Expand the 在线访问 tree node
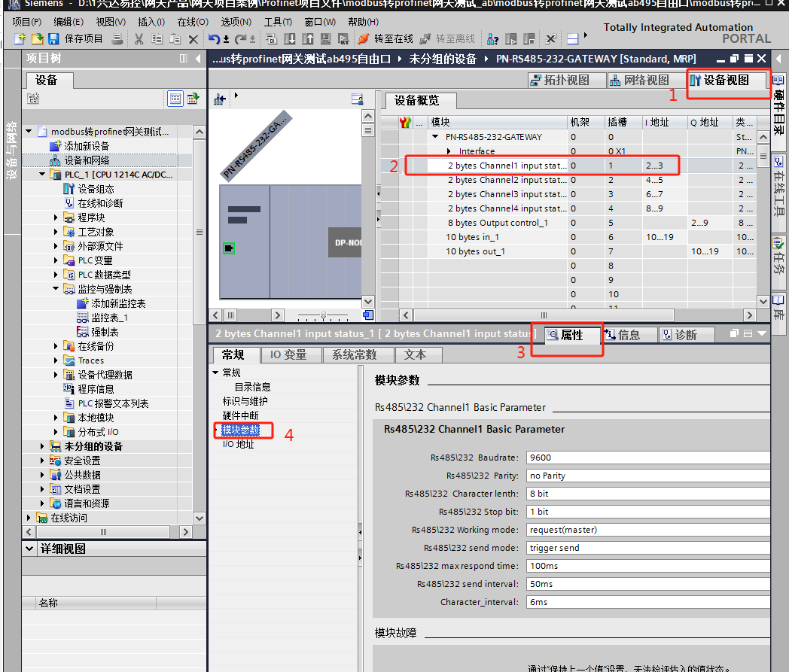Screen dimensions: 789x672 pos(29,518)
